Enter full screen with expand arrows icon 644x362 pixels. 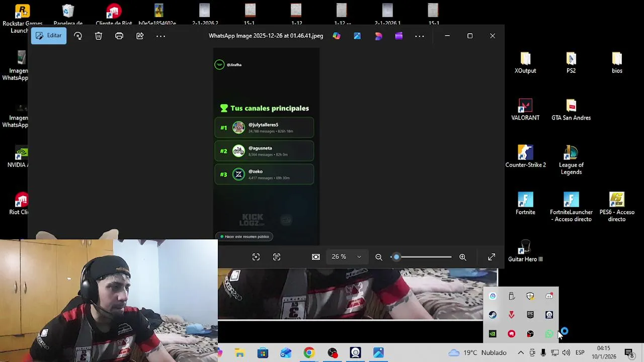pos(492,257)
